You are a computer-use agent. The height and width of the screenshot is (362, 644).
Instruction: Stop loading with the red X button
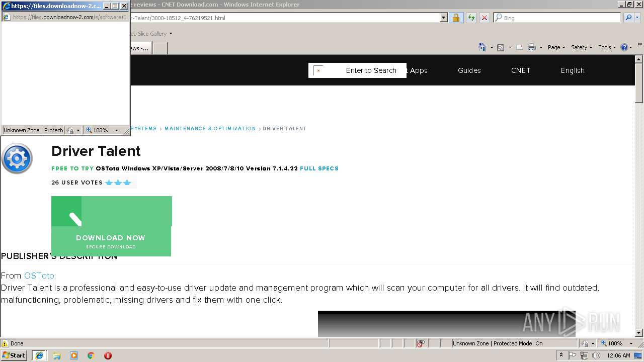484,18
